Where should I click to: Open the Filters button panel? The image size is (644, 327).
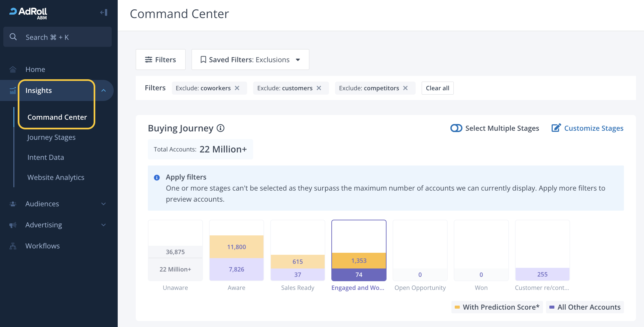pyautogui.click(x=160, y=60)
